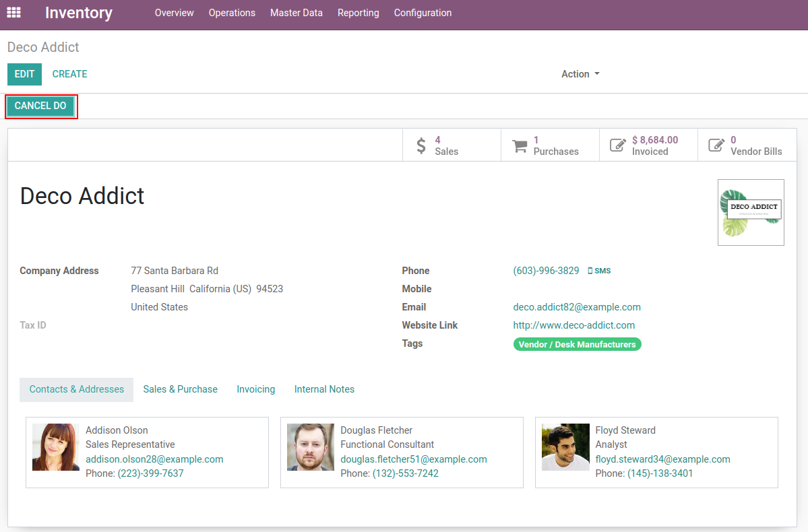
Task: Open the Configuration menu
Action: tap(423, 13)
